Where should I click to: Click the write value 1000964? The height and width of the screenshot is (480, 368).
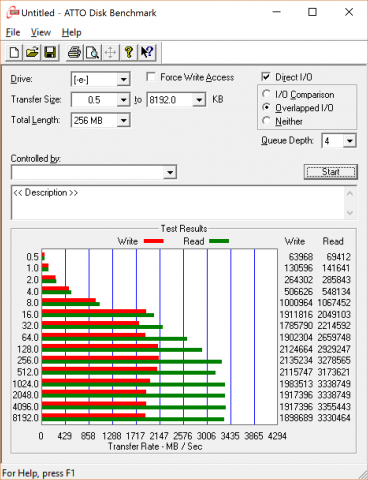[296, 303]
